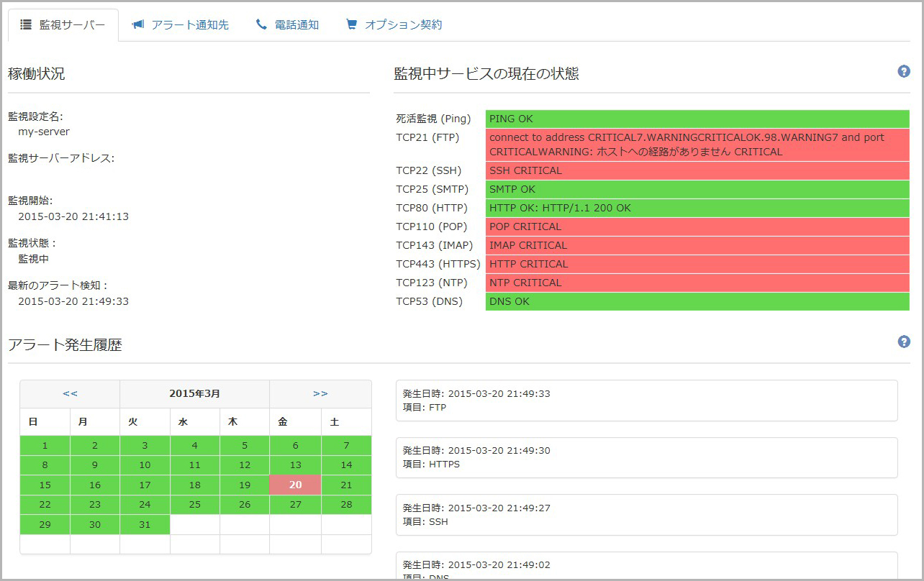Click the HTTP OK: HTTP/1.1 200 OK status
The image size is (924, 581).
pos(697,208)
